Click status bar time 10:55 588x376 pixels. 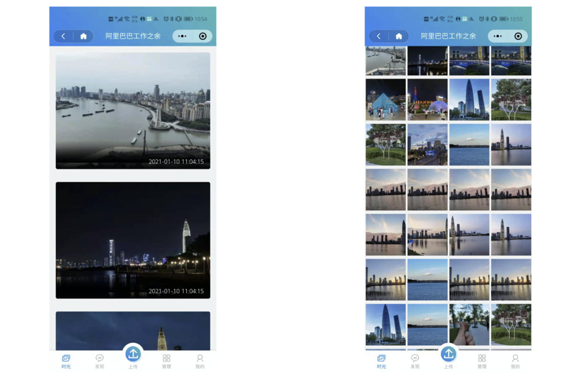click(516, 19)
